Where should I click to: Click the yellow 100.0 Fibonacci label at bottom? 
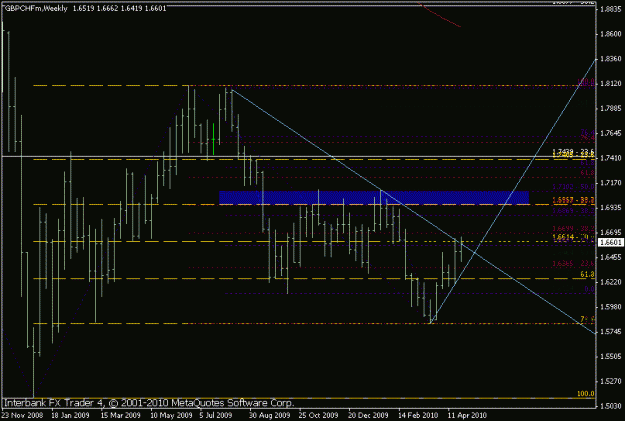point(586,394)
